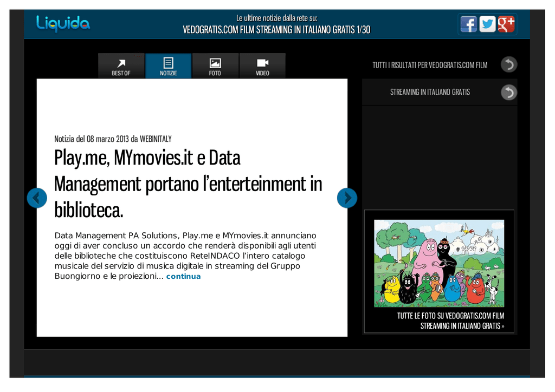Open the Best Of tab

(121, 66)
